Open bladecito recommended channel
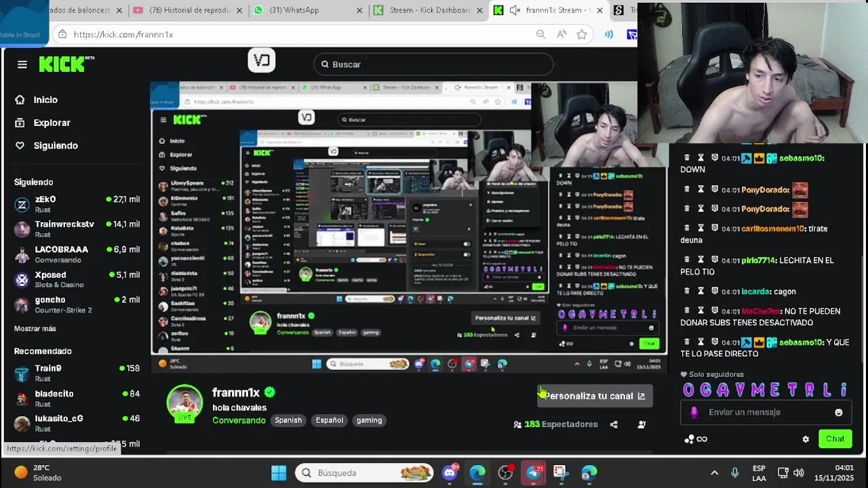This screenshot has width=868, height=488. coord(77,398)
